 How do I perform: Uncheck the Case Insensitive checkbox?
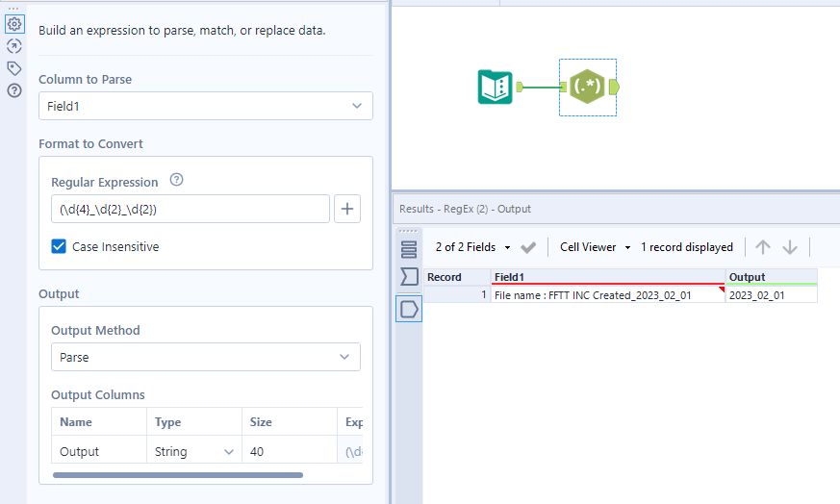(x=60, y=246)
